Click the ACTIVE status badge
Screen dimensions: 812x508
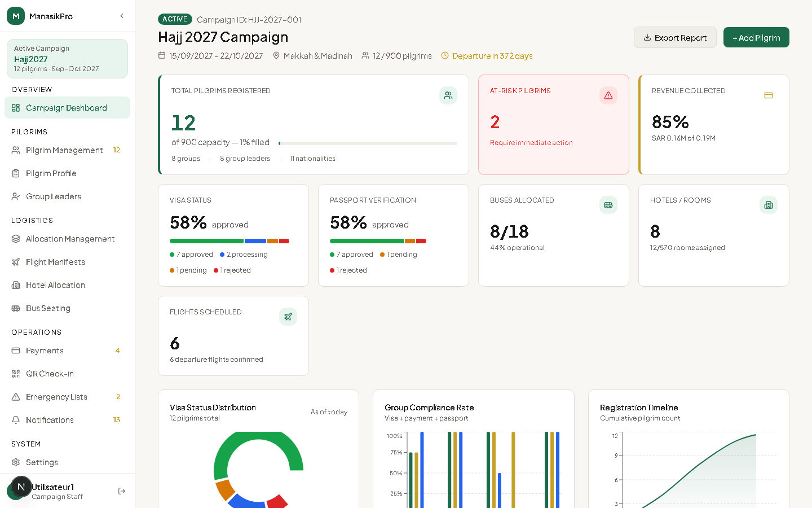click(x=175, y=19)
